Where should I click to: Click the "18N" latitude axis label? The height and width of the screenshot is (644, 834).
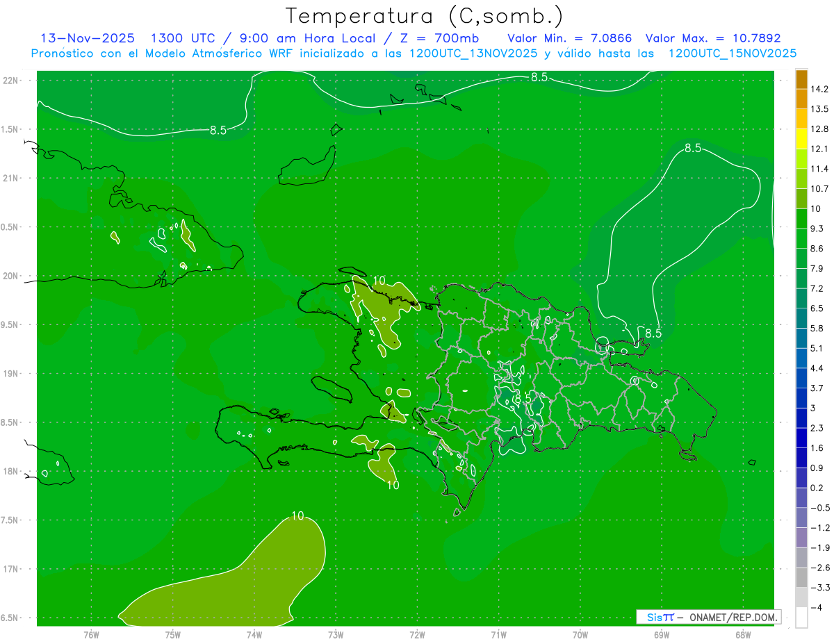click(10, 471)
